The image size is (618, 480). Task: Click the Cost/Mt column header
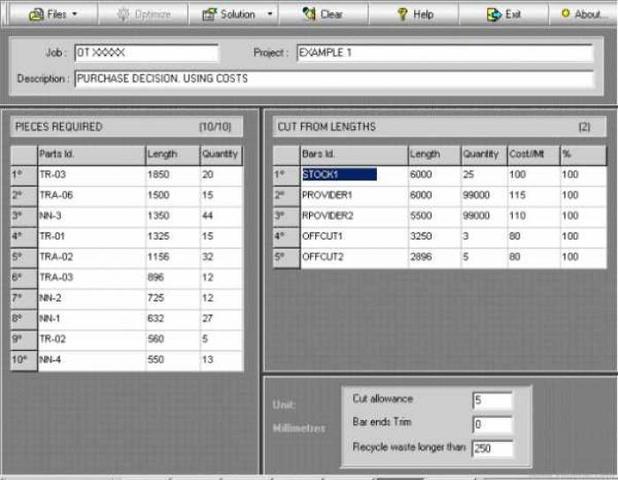coord(533,155)
